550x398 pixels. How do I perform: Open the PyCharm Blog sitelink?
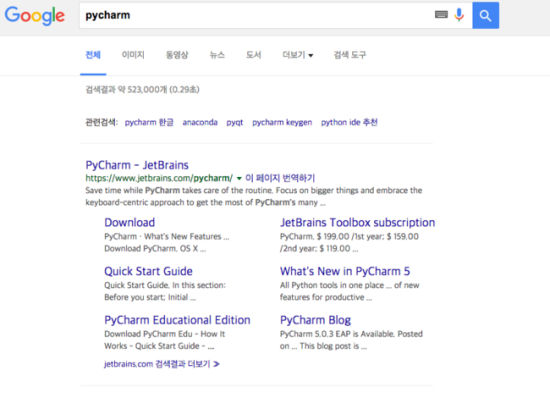point(315,320)
